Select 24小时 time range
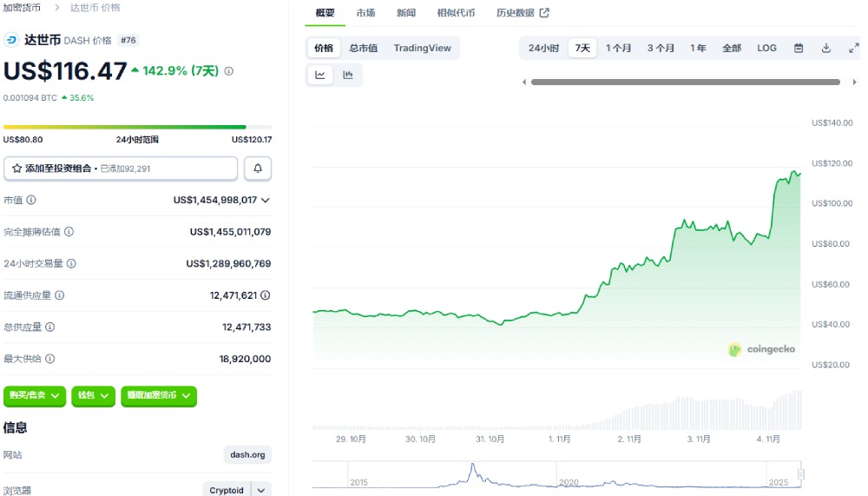 point(543,49)
